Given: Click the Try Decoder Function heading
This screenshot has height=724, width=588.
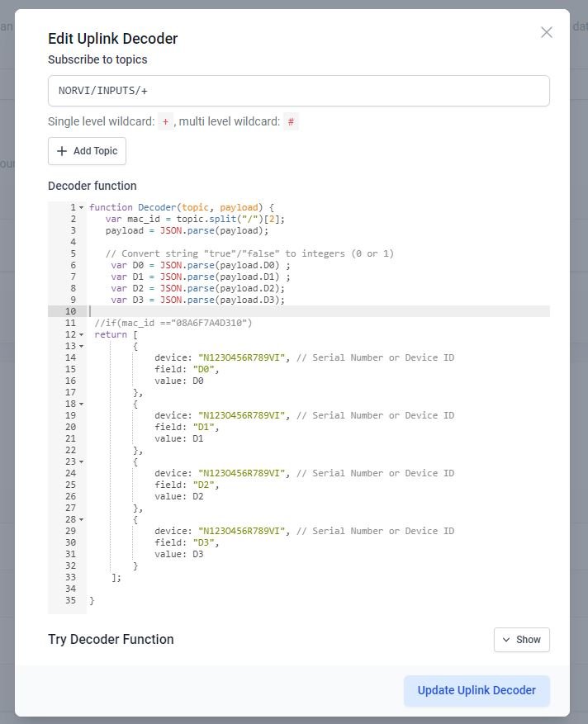Looking at the screenshot, I should tap(111, 640).
